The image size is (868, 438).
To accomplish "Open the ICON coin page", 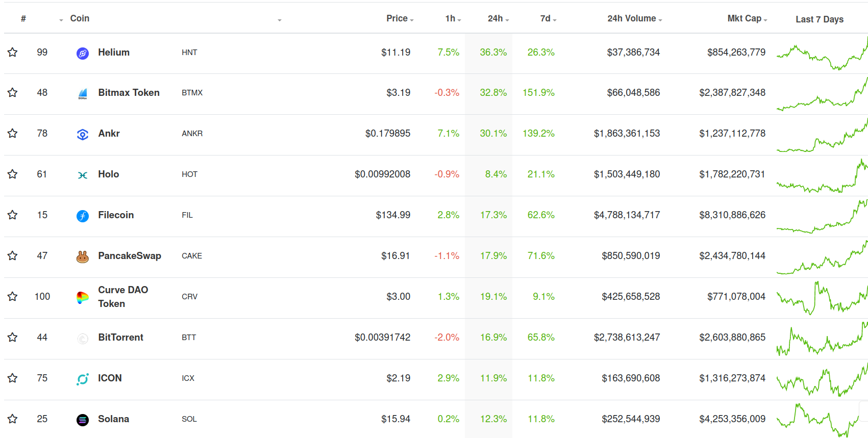I will pos(110,378).
